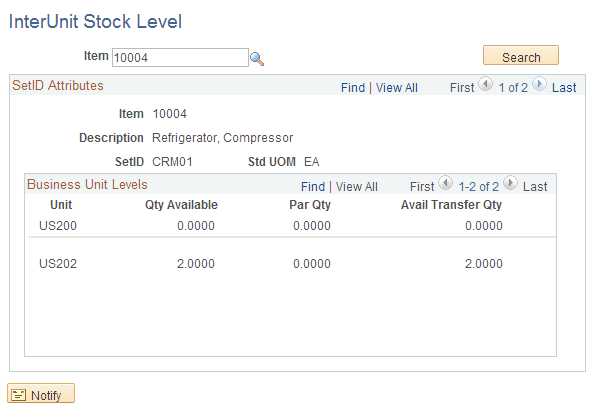The image size is (597, 414).
Task: Open Find link in Business Unit Levels
Action: (x=313, y=187)
